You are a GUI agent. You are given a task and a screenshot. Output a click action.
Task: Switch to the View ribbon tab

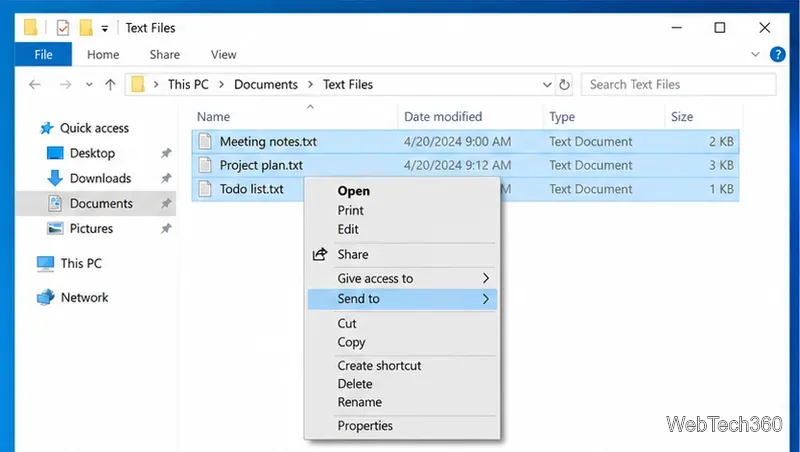pos(223,55)
